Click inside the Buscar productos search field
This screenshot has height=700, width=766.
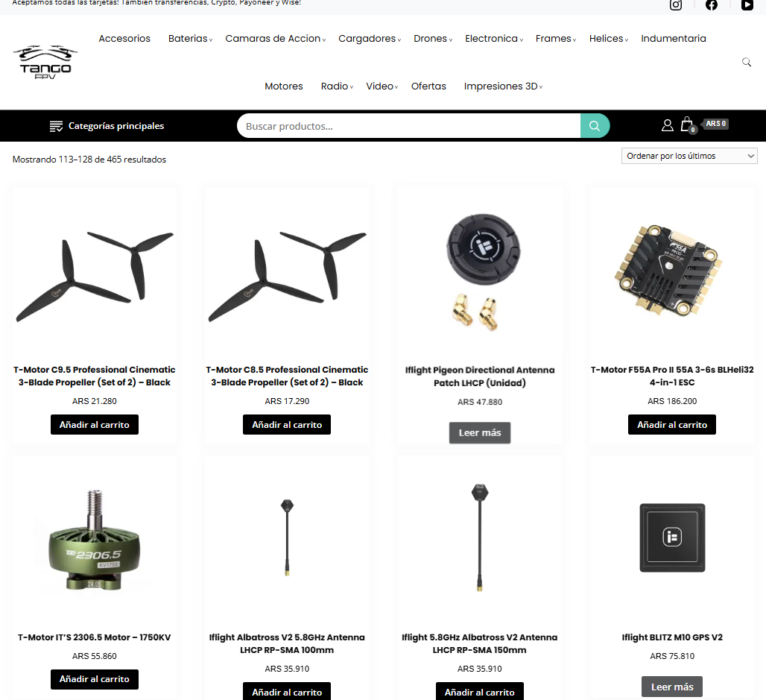click(x=409, y=126)
